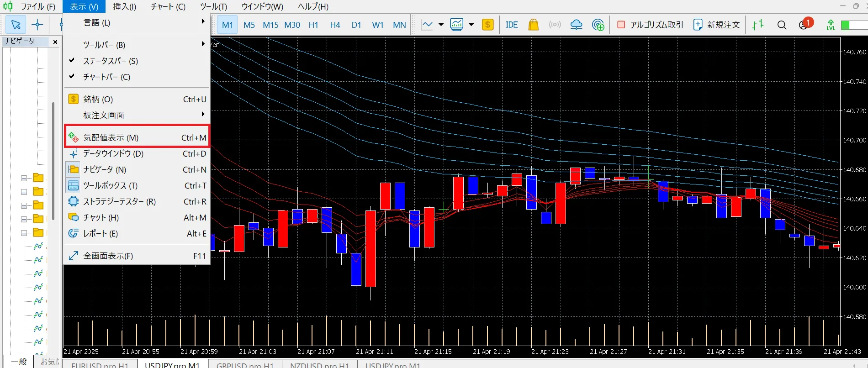
Task: Select the arrow cursor tool
Action: pos(16,25)
